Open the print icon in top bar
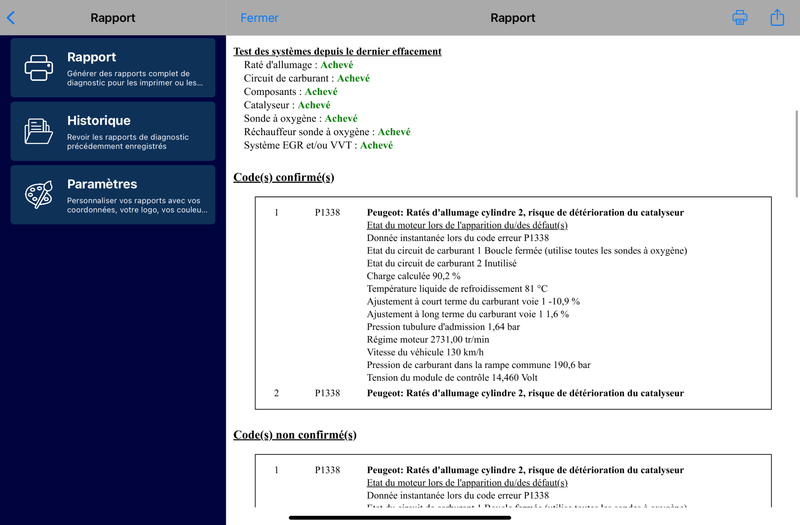 pos(740,18)
